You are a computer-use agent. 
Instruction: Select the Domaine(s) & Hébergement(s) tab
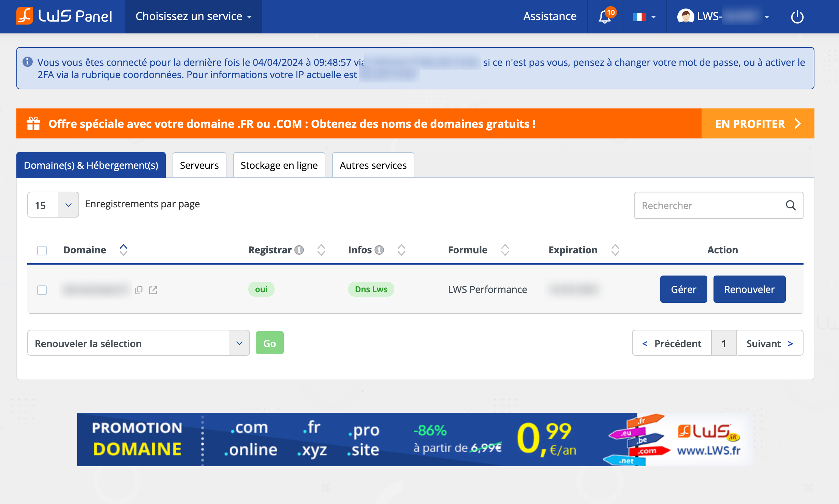tap(91, 165)
